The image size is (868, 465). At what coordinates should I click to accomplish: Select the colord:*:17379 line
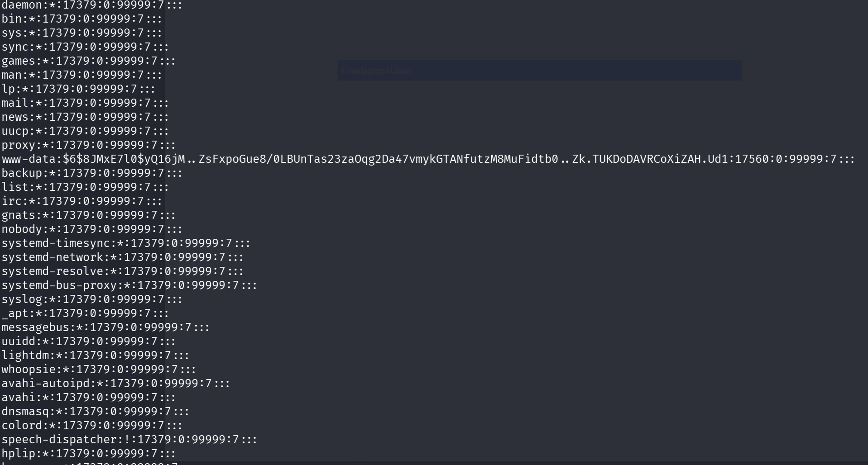pos(92,426)
